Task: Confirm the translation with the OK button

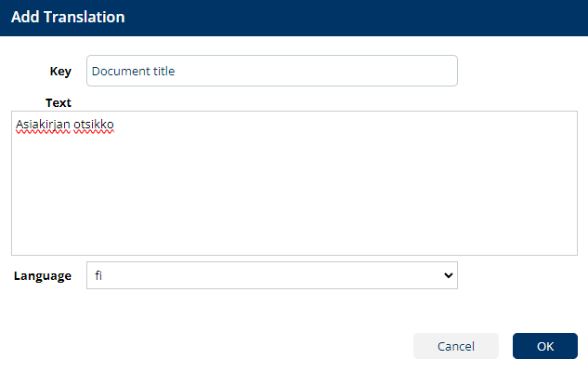Action: pyautogui.click(x=544, y=346)
